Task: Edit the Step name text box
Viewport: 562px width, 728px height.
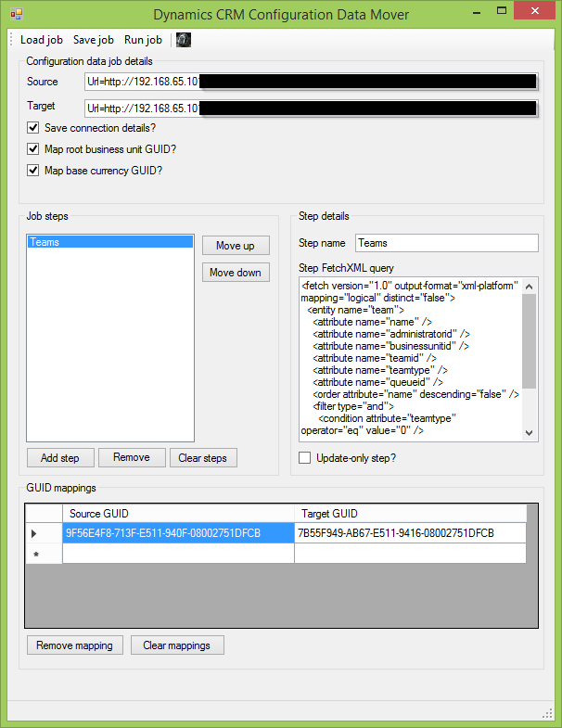Action: [447, 243]
